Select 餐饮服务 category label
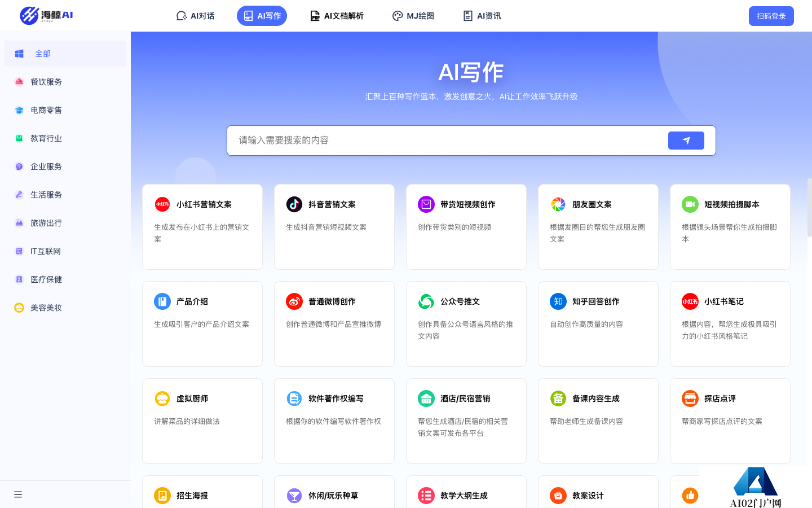812x508 pixels. point(46,82)
